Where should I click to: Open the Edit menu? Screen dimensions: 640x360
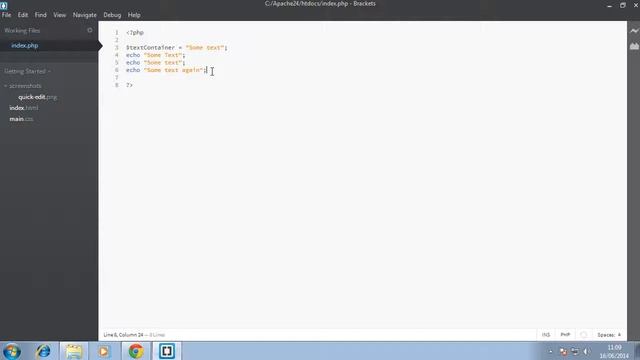(23, 15)
